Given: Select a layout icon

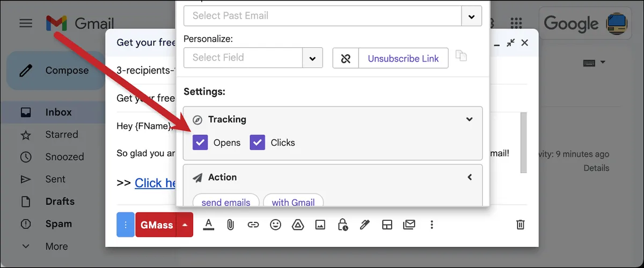Looking at the screenshot, I should coord(387,225).
